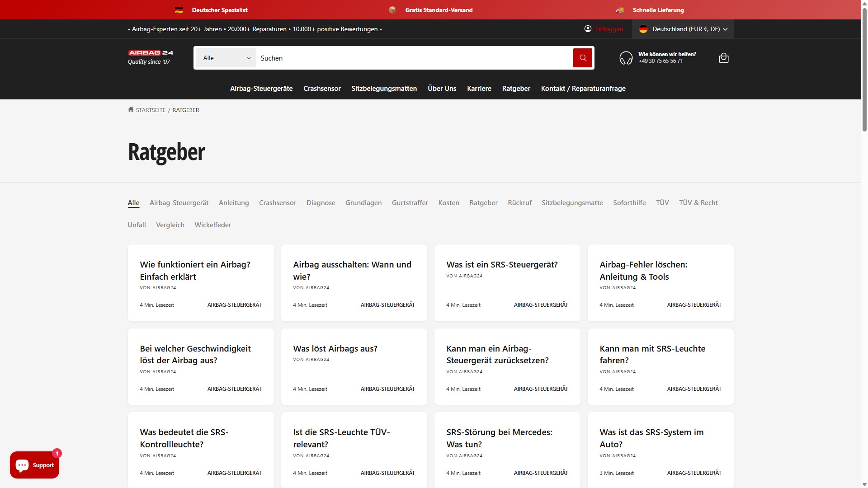Click the home icon in breadcrumb
Image resolution: width=868 pixels, height=488 pixels.
click(131, 109)
